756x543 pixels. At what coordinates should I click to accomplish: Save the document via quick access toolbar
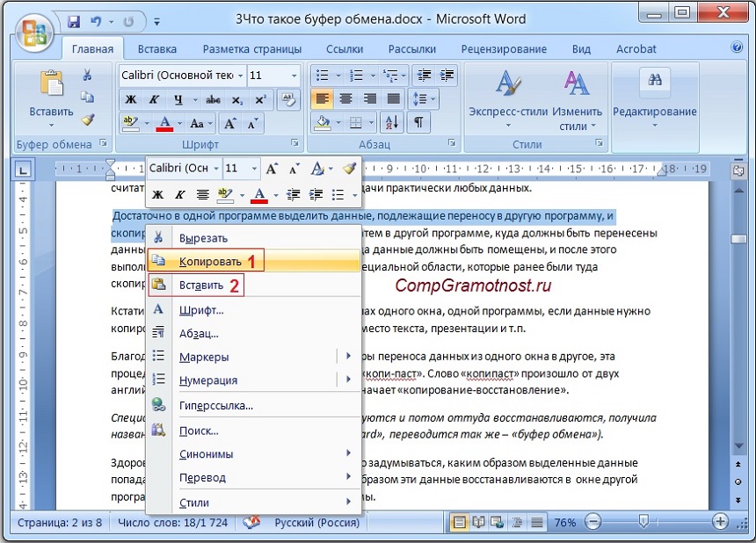(74, 21)
